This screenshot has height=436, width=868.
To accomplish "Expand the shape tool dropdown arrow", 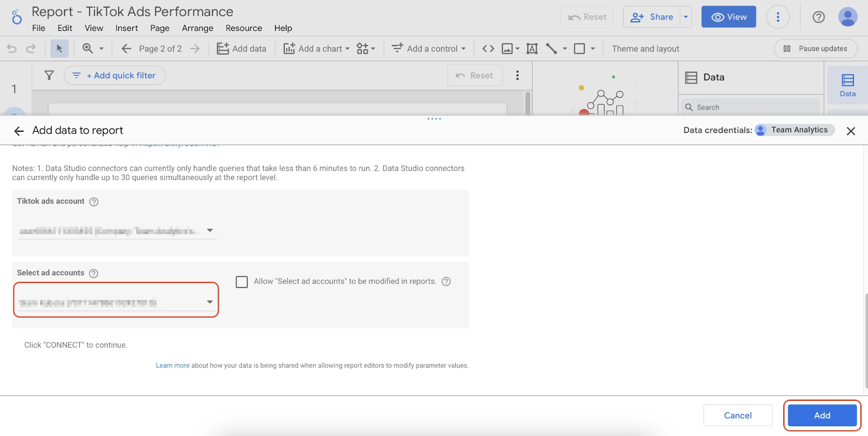I will (592, 49).
